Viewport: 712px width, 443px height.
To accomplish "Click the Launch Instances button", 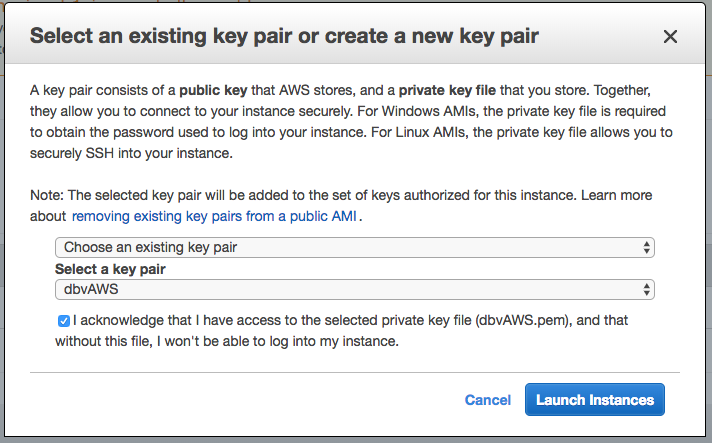I will click(595, 399).
